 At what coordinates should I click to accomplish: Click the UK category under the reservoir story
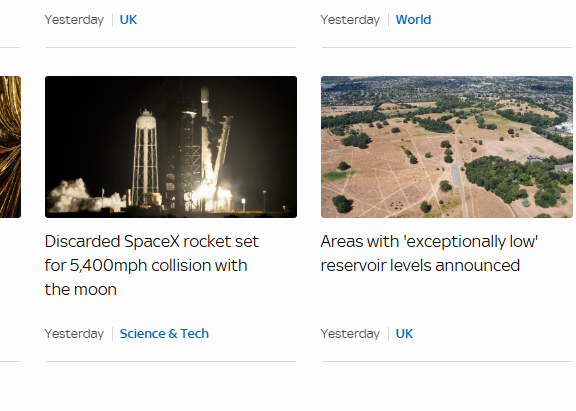(x=404, y=334)
